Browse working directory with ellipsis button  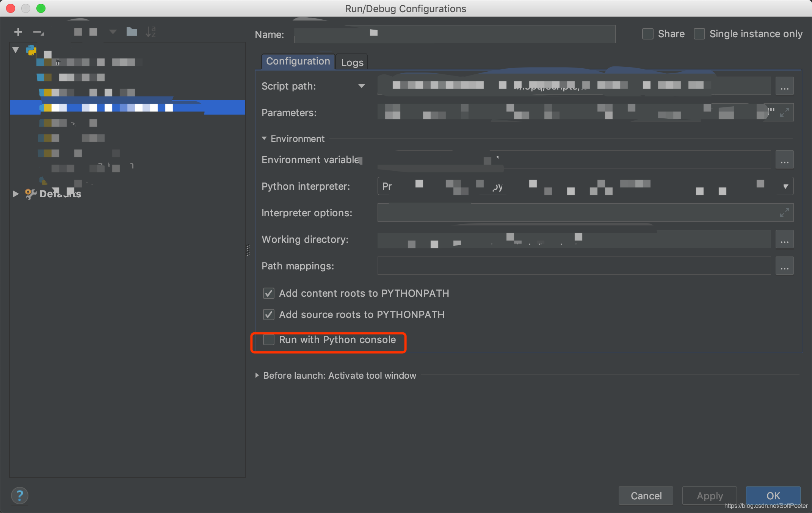[784, 239]
